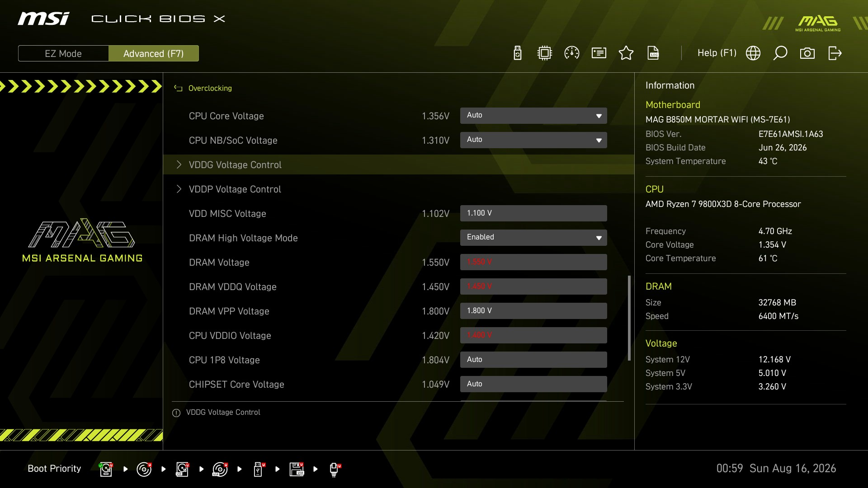Switch to EZ Mode
This screenshot has height=488, width=868.
63,53
